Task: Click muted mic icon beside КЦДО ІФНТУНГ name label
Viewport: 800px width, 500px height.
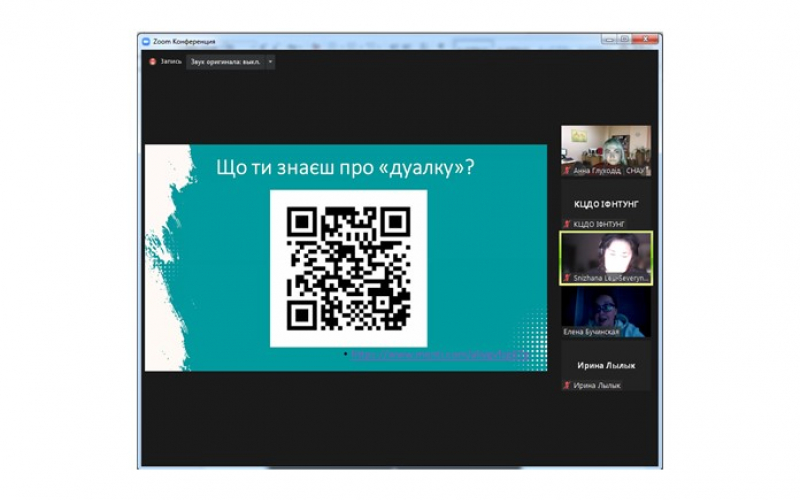Action: click(x=567, y=224)
